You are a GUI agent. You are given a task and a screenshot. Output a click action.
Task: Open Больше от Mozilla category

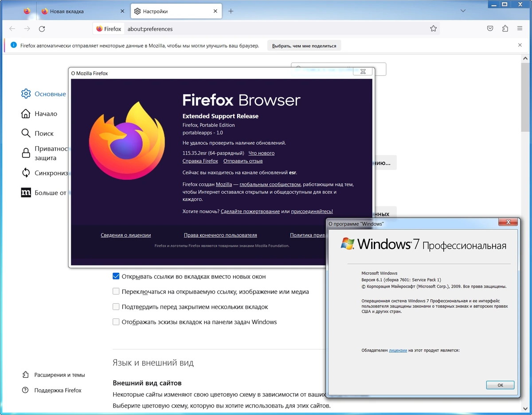tap(43, 193)
